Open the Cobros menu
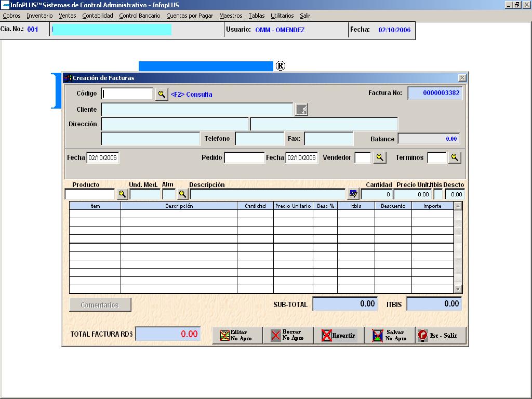Viewport: 532px width, 399px height. [11, 16]
